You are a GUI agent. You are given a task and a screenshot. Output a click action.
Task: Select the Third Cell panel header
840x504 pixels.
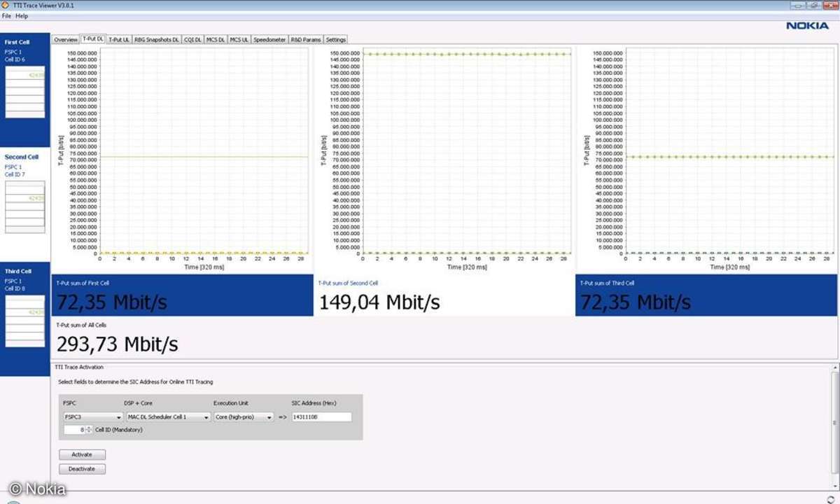coord(18,271)
